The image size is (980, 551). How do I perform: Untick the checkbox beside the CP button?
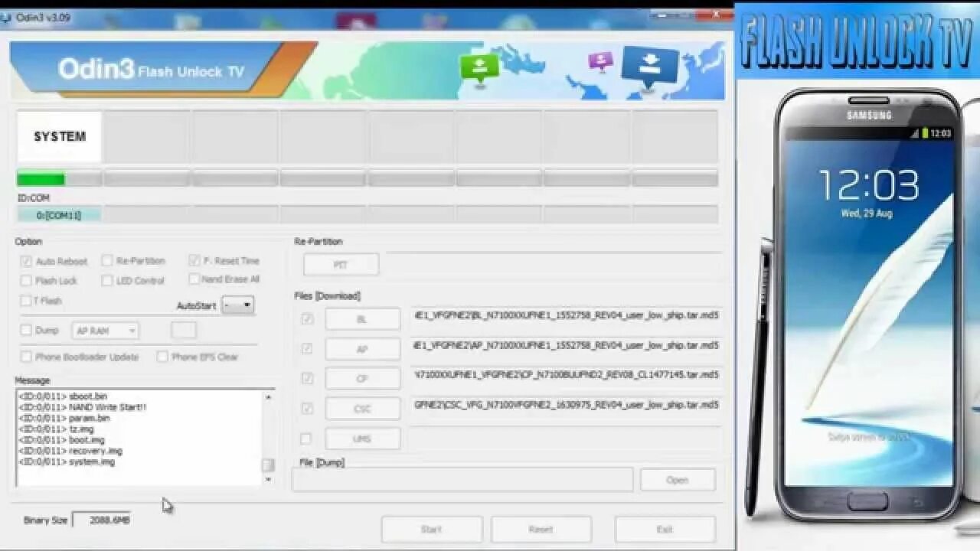[307, 379]
